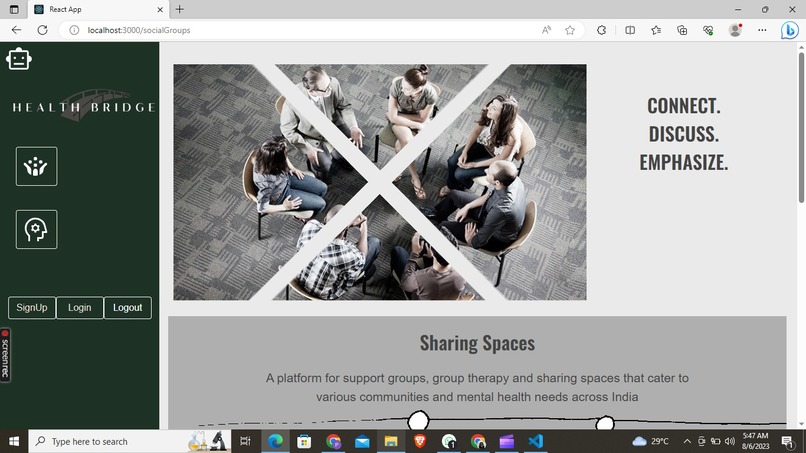Open the social groups community icon
This screenshot has width=806, height=453.
click(x=36, y=167)
